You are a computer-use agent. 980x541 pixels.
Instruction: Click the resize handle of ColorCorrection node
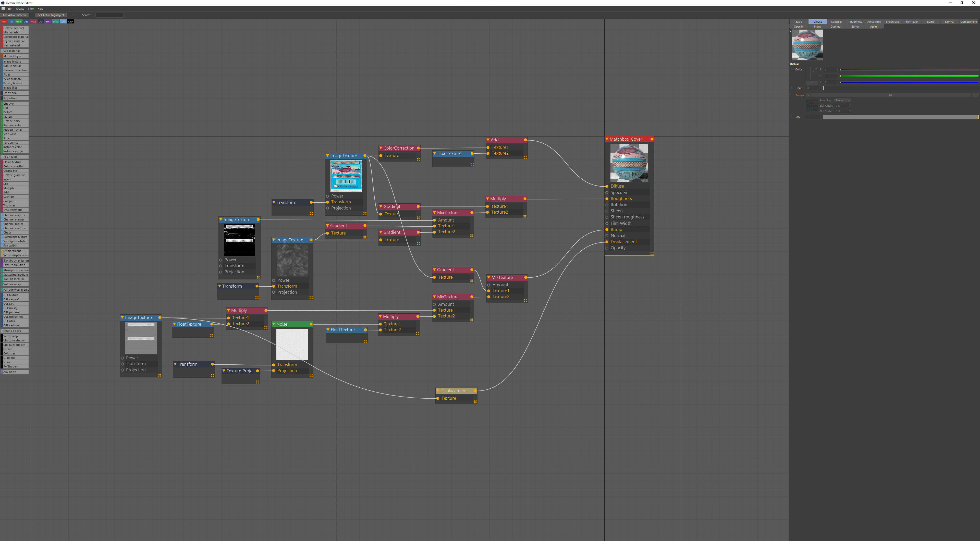point(418,159)
